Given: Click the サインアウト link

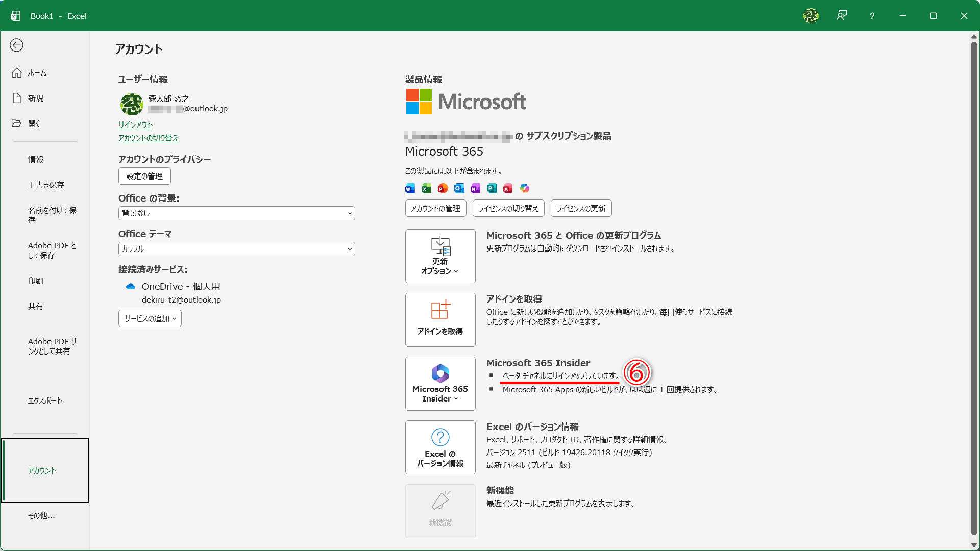Looking at the screenshot, I should 135,124.
